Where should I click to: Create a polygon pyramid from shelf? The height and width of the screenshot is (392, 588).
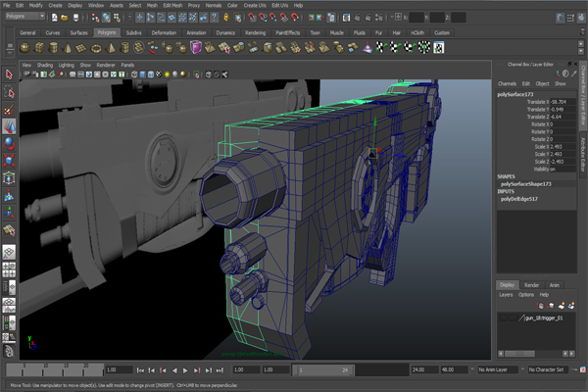[111, 48]
